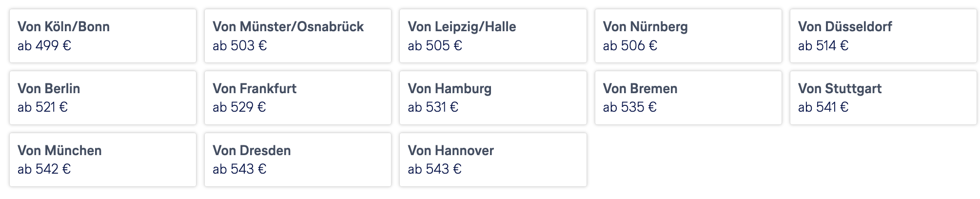Open the Von Stuttgart flight option
980x199 pixels.
(x=883, y=98)
